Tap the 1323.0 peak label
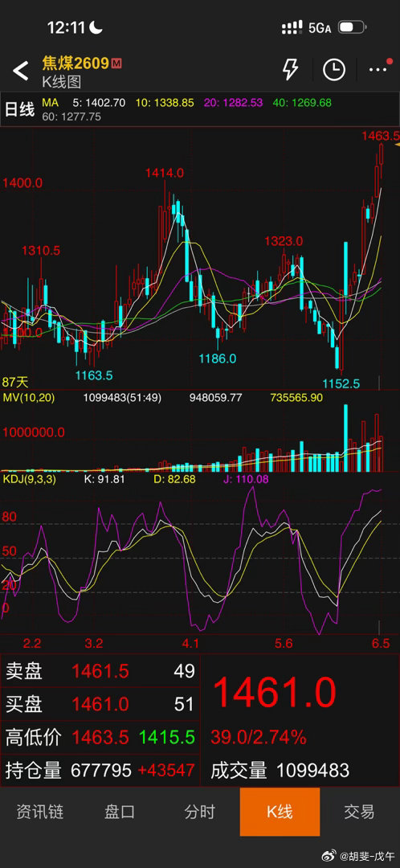 [x=284, y=241]
